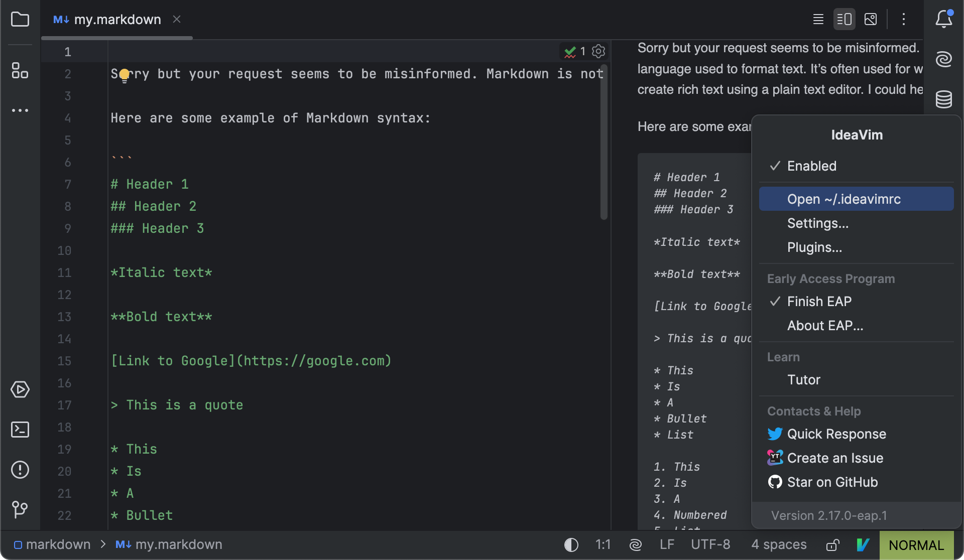This screenshot has width=964, height=560.
Task: Open the editor's three-dot options menu
Action: point(903,19)
